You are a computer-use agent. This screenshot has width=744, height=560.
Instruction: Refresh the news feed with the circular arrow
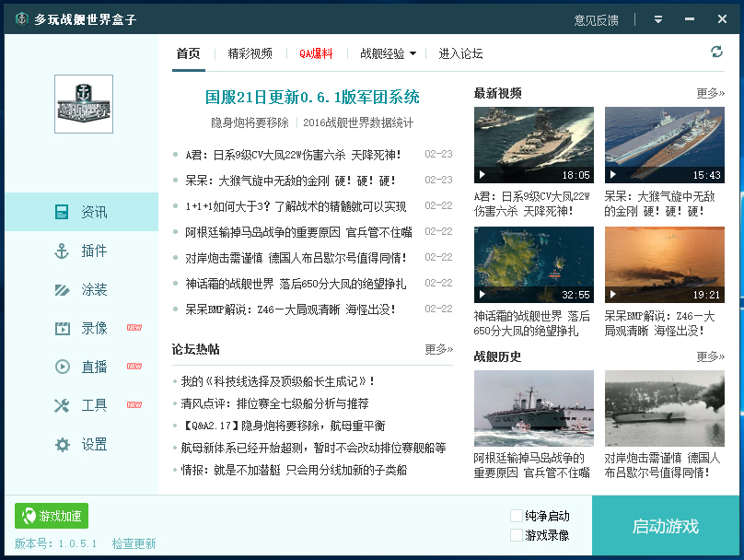coord(717,53)
